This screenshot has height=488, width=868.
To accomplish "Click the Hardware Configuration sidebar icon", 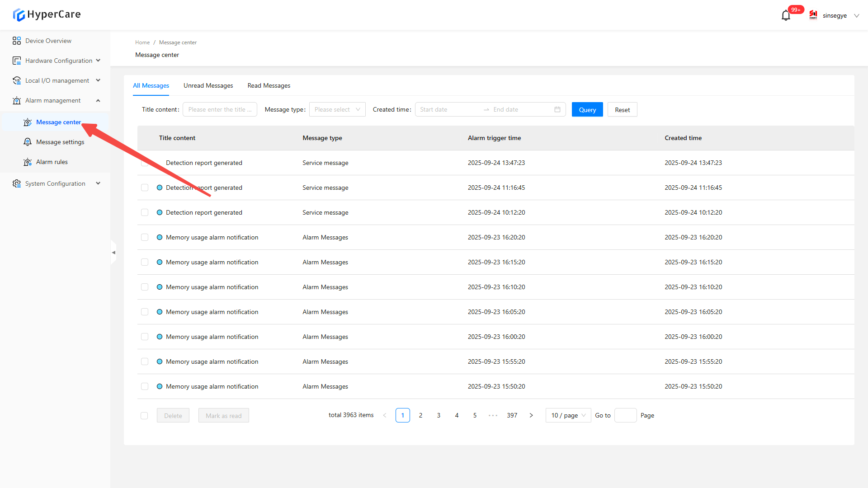I will (x=17, y=61).
